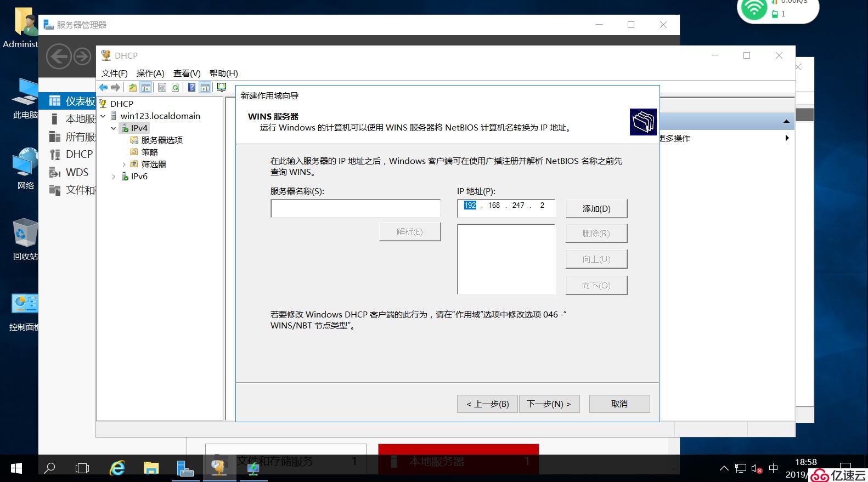Launch Internet Explorer from taskbar
The width and height of the screenshot is (868, 482).
point(117,468)
